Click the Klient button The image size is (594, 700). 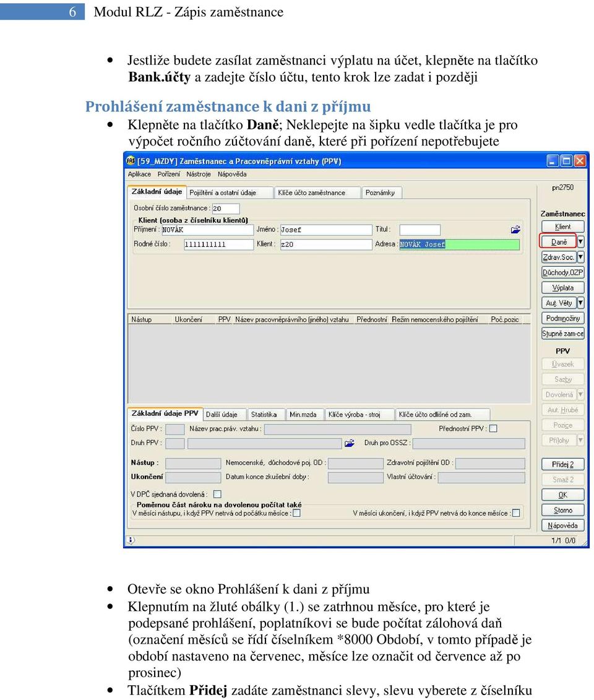tap(562, 227)
